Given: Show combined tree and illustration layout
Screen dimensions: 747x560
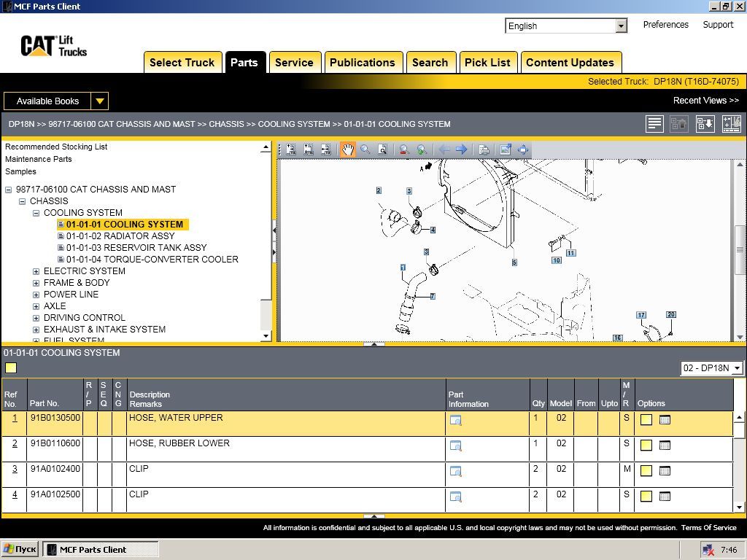Looking at the screenshot, I should click(x=731, y=124).
